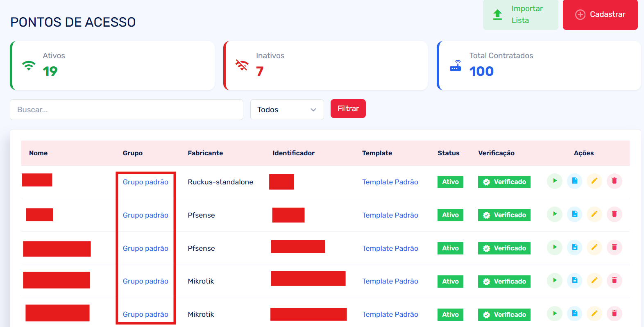Open the blue document icon in first Pfsense row

tap(574, 214)
